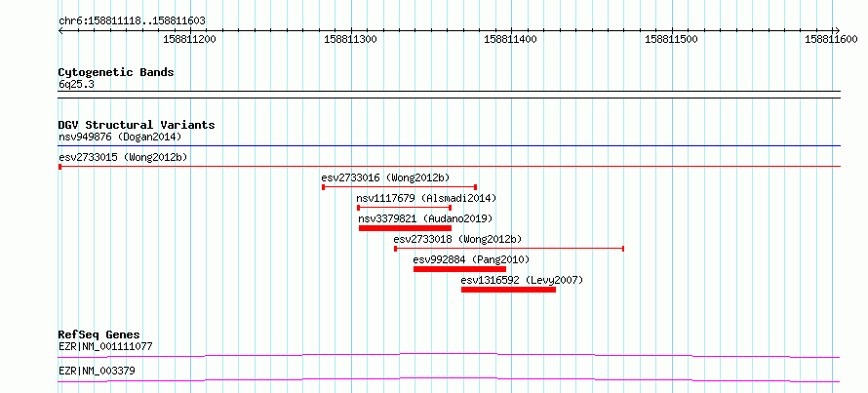This screenshot has height=393, width=868.
Task: Click the red esv2733015 variant line
Action: tap(449, 166)
